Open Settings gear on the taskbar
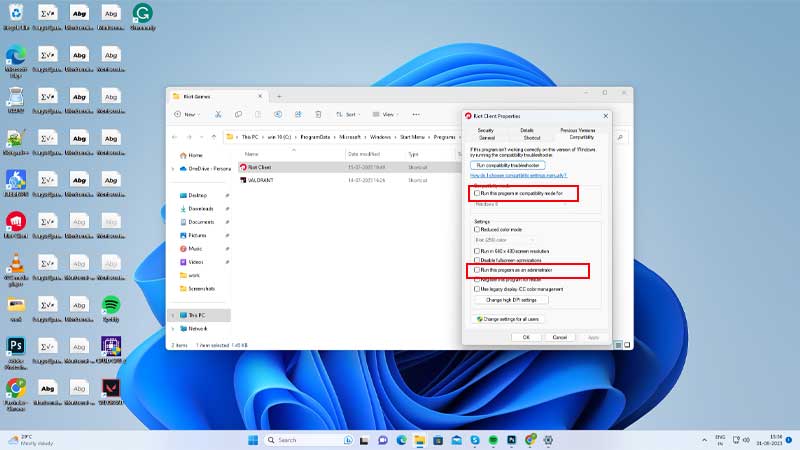800x450 pixels. click(548, 440)
